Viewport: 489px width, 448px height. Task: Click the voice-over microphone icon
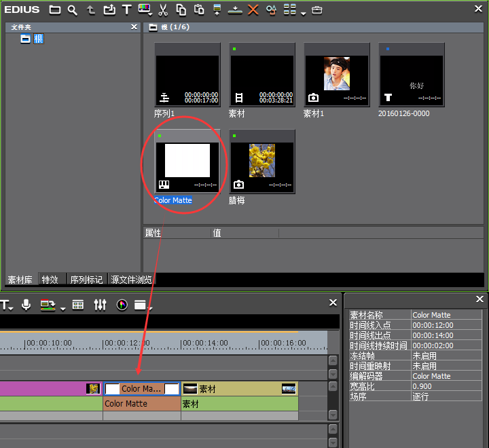pos(26,305)
